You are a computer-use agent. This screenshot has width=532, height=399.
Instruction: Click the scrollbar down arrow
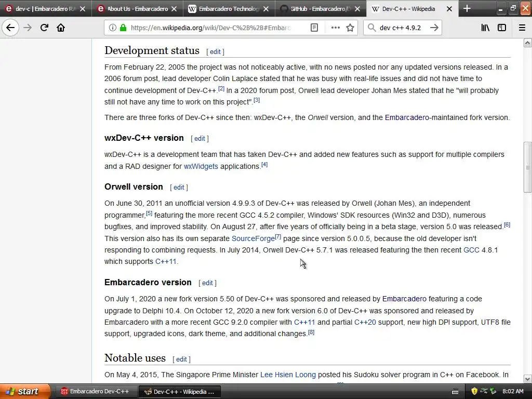click(528, 379)
